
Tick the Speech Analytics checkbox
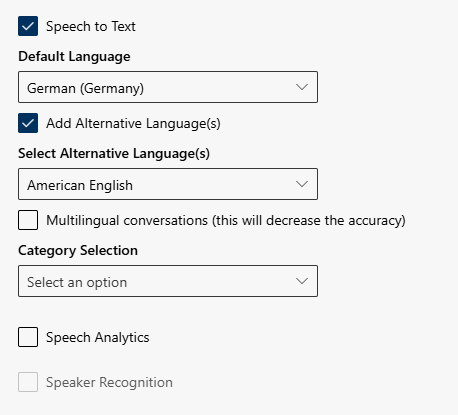[28, 337]
